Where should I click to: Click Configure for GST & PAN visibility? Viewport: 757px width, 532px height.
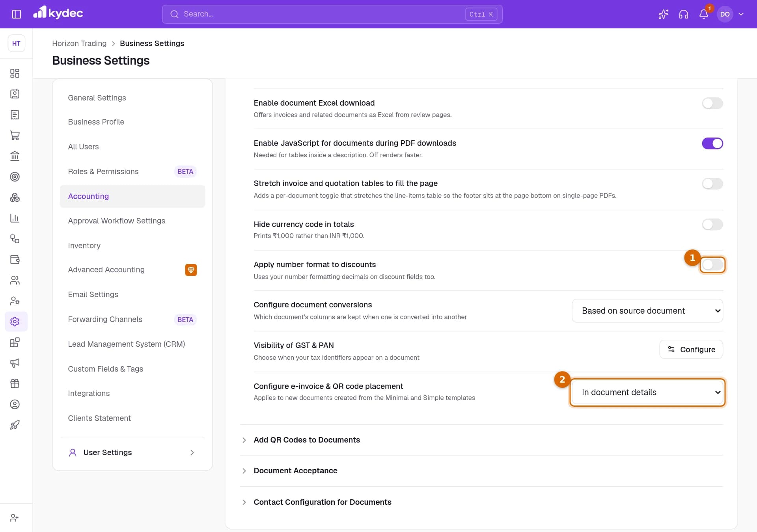[x=691, y=350]
